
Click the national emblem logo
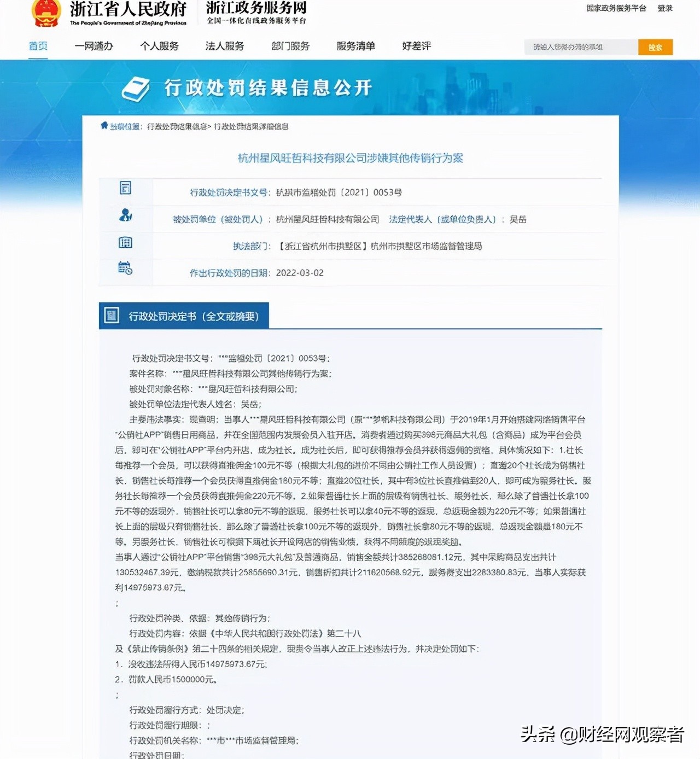pyautogui.click(x=46, y=13)
